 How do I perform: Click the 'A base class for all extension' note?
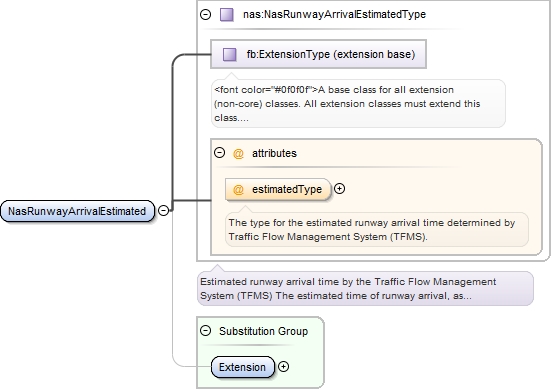coord(358,103)
